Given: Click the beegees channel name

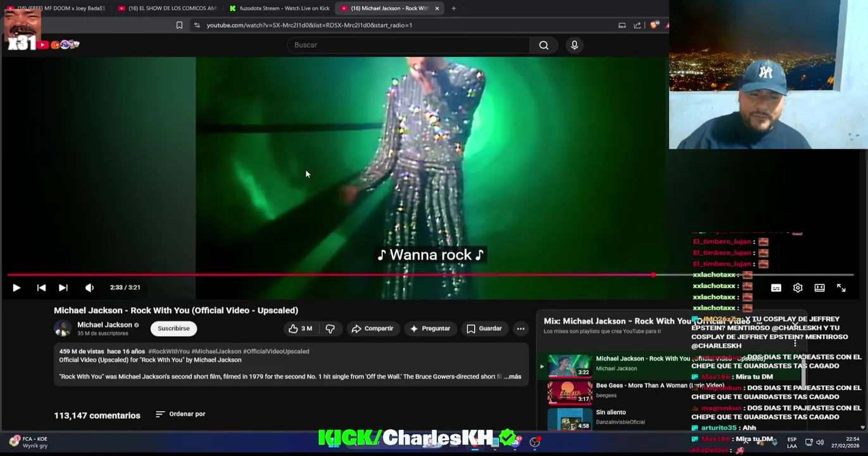Looking at the screenshot, I should [x=606, y=396].
